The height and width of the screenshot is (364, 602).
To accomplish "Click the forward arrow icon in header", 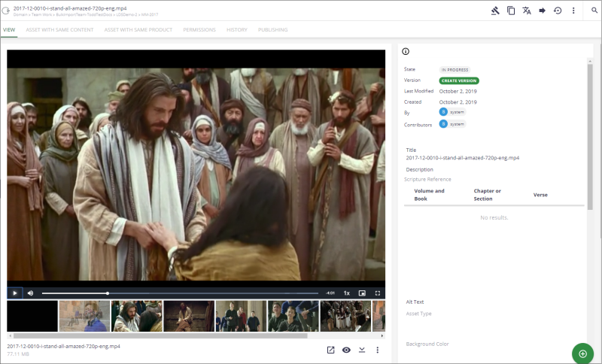I will click(x=542, y=11).
